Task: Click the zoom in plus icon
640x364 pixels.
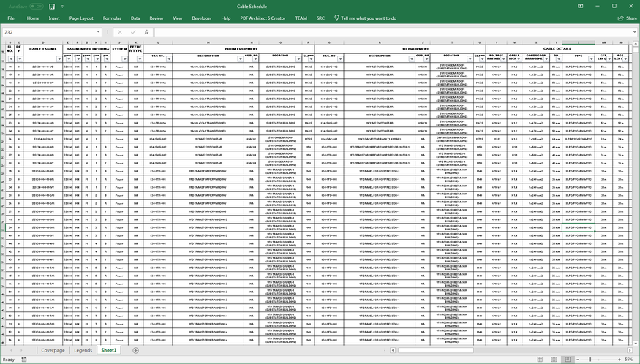Action: (620, 360)
